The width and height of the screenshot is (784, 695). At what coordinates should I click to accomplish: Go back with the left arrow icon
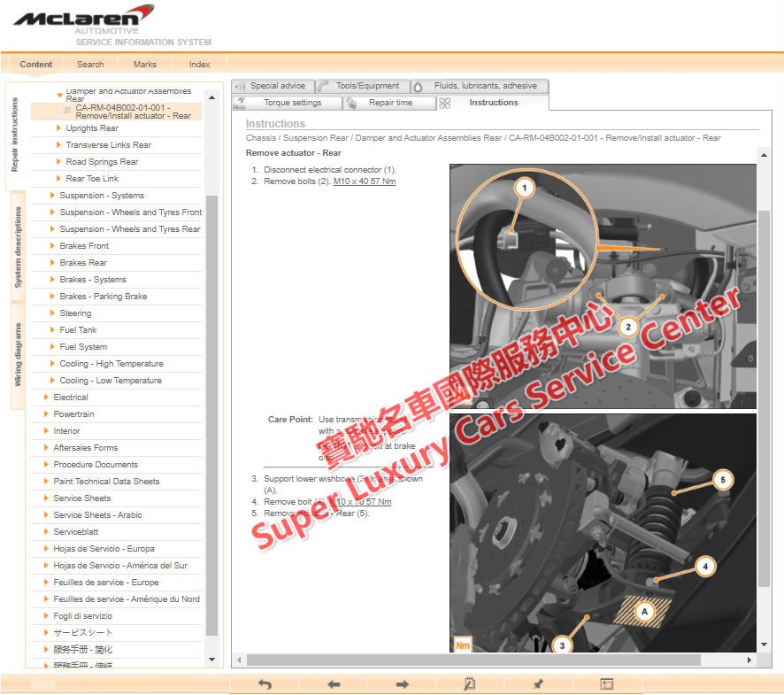point(334,684)
